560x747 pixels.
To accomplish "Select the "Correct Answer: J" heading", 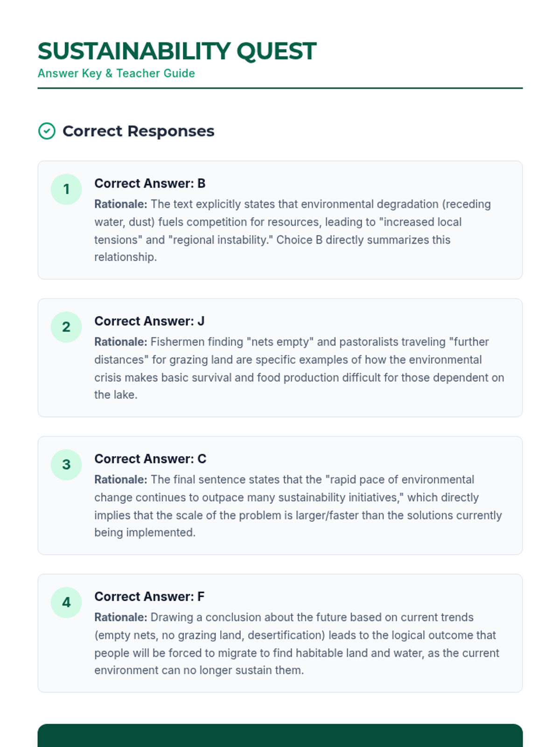I will coord(149,321).
